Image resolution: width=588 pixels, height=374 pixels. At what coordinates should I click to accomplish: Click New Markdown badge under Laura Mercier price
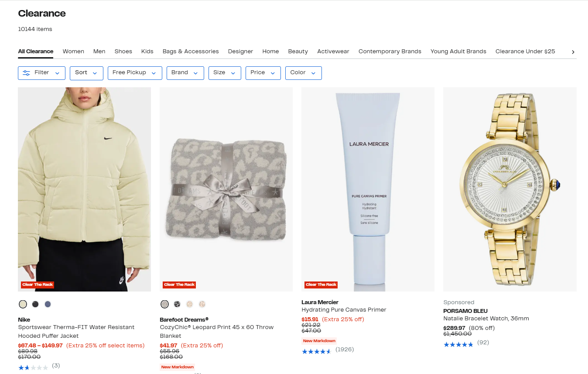(319, 341)
